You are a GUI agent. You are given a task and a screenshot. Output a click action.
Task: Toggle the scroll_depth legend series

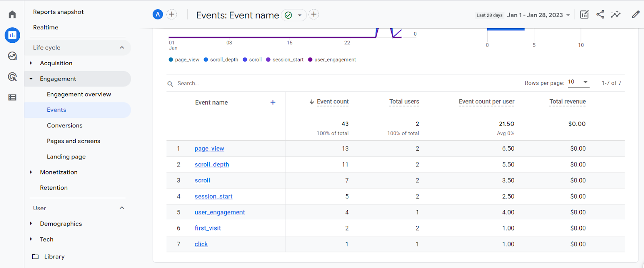[221, 60]
